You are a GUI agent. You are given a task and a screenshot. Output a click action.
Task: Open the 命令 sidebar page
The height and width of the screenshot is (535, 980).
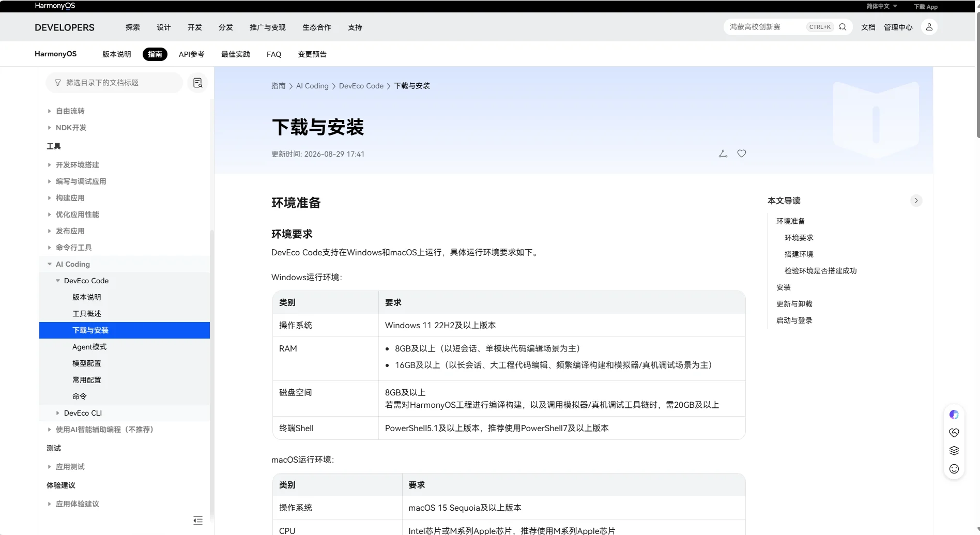(x=80, y=396)
